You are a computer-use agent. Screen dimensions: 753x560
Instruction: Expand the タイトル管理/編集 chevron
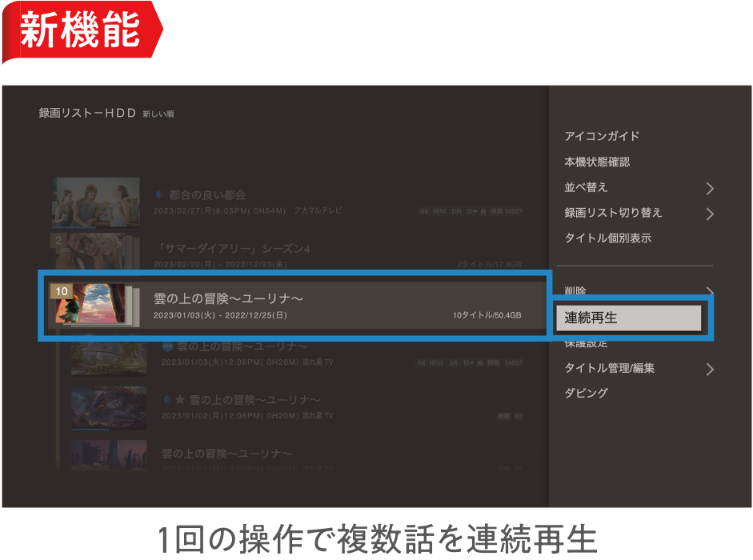pos(709,370)
